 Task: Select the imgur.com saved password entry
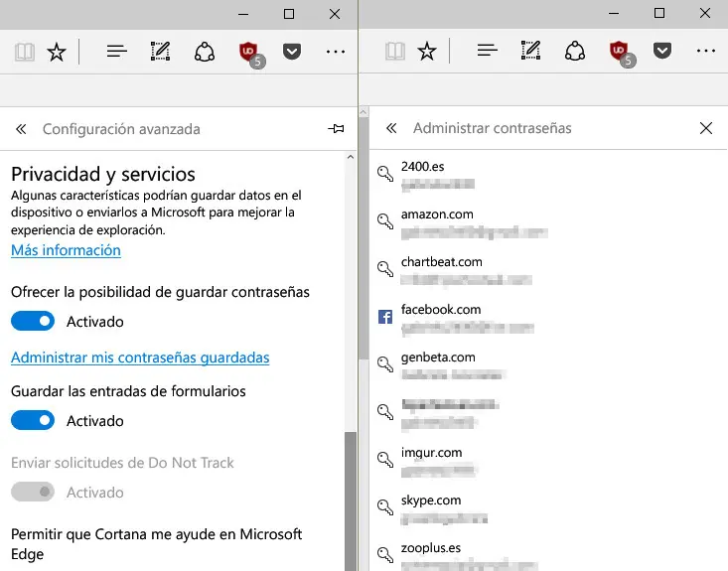coord(548,461)
